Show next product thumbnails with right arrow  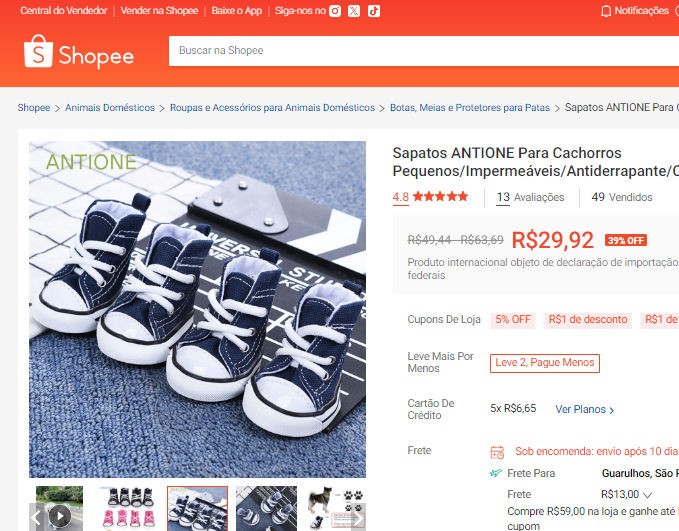tap(358, 516)
